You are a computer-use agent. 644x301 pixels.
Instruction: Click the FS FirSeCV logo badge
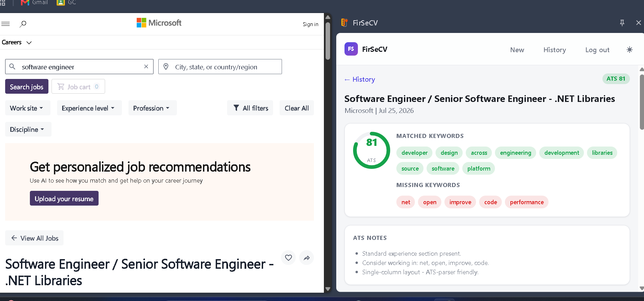point(351,49)
